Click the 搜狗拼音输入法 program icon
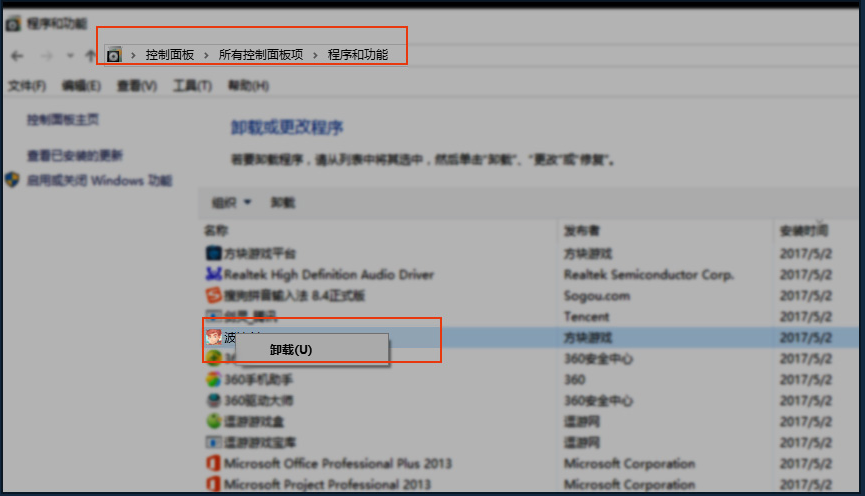 click(213, 295)
